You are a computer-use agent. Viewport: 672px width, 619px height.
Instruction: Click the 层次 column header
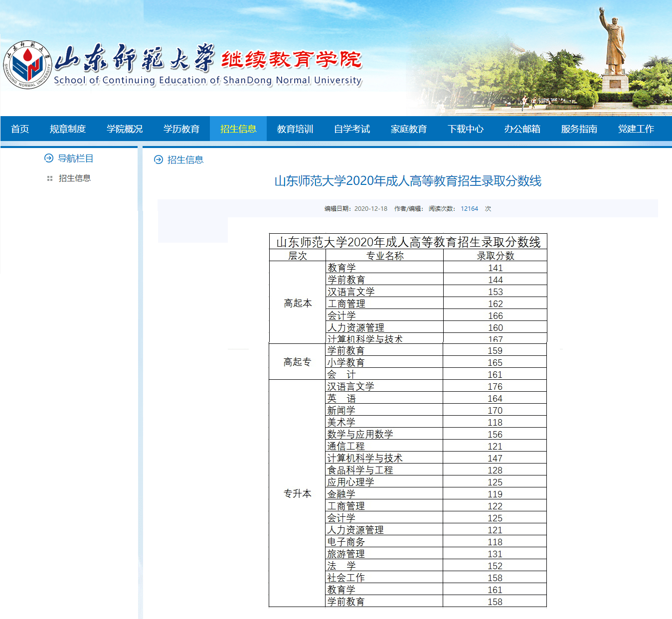[298, 256]
